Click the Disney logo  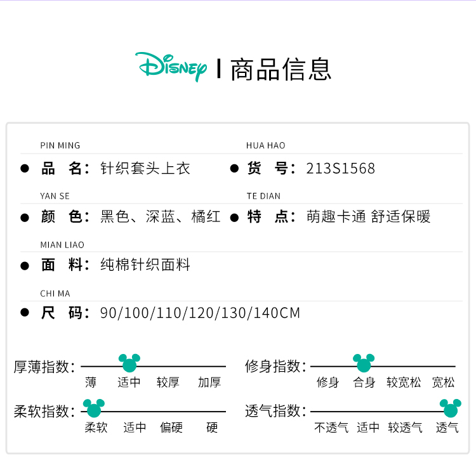(171, 67)
